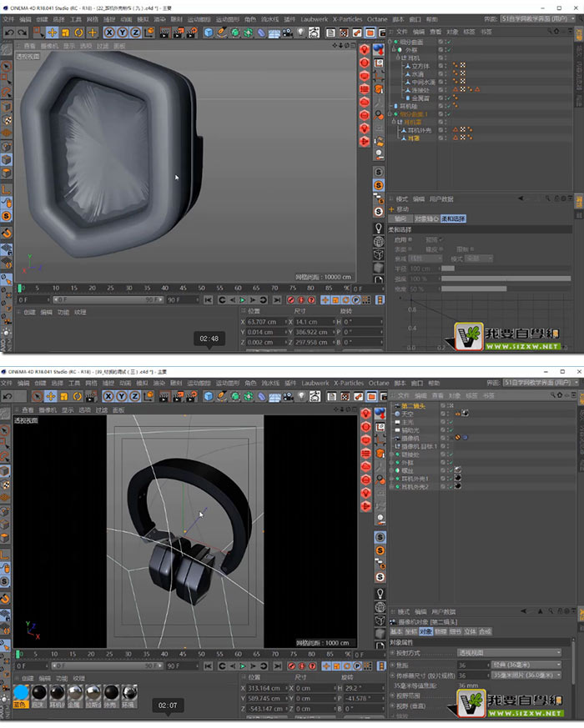Toggle enable checkmark of 辅助光 in lower window

click(451, 430)
